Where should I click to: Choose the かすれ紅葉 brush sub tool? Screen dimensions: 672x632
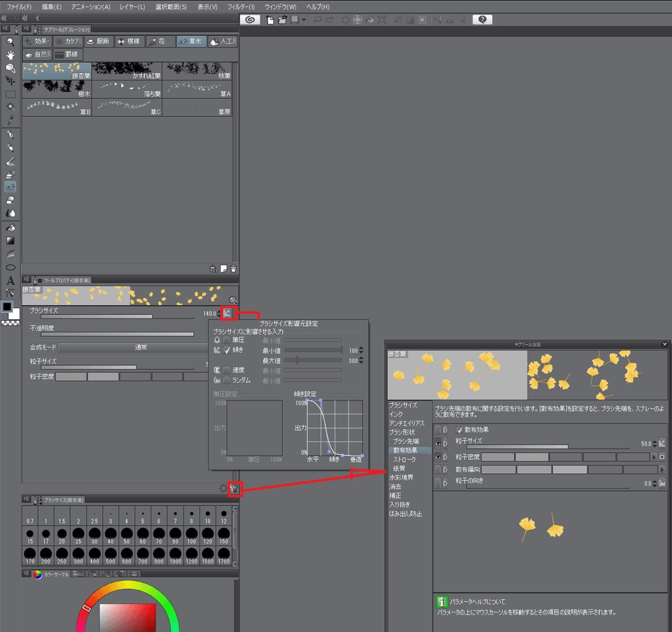click(127, 71)
